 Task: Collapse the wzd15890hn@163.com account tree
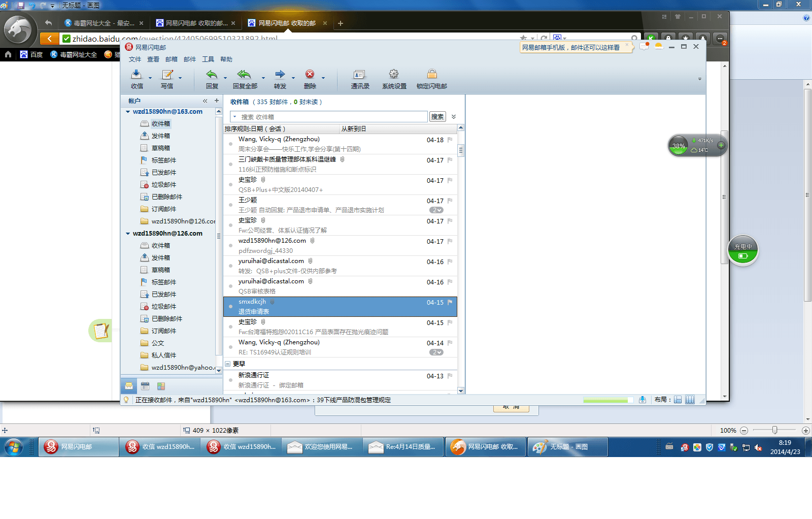point(128,112)
